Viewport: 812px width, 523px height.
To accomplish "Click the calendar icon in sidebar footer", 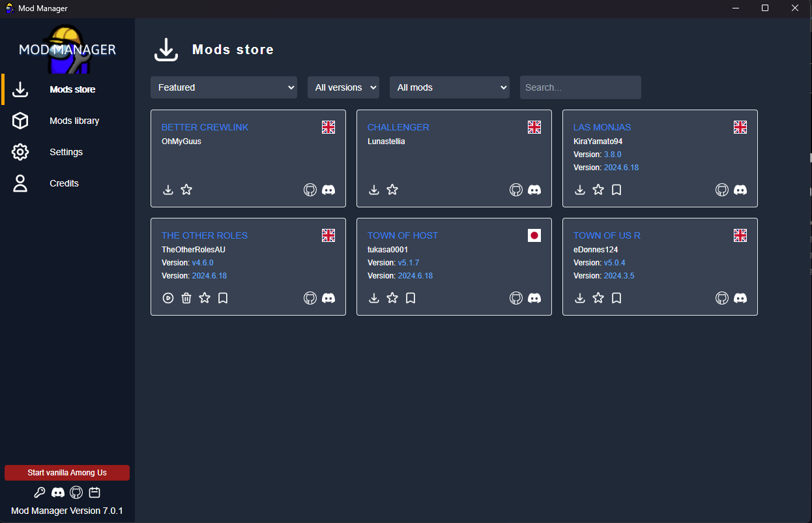I will 94,492.
